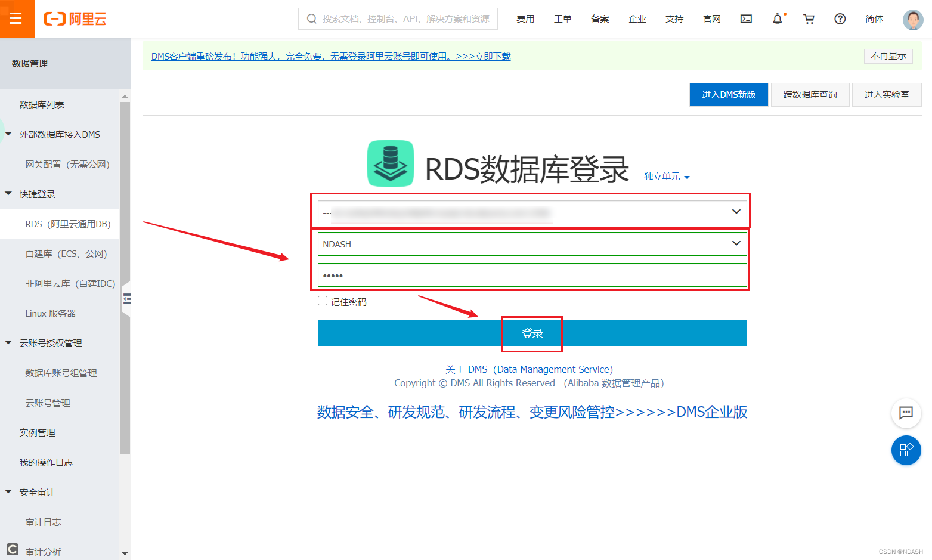Select Linux 服务器 in sidebar

tap(51, 313)
